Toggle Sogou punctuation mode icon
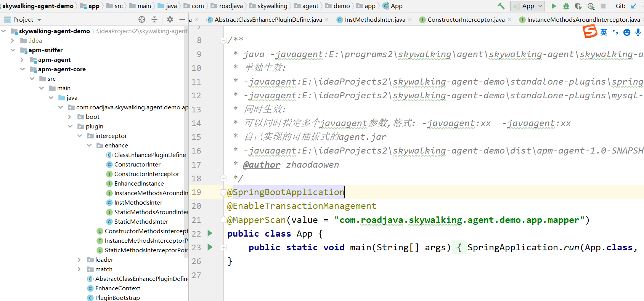Viewport: 644px width, 301px height. tap(615, 32)
